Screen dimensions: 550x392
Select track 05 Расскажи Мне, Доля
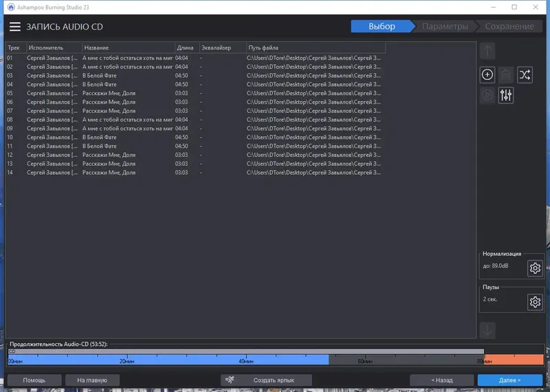click(195, 93)
